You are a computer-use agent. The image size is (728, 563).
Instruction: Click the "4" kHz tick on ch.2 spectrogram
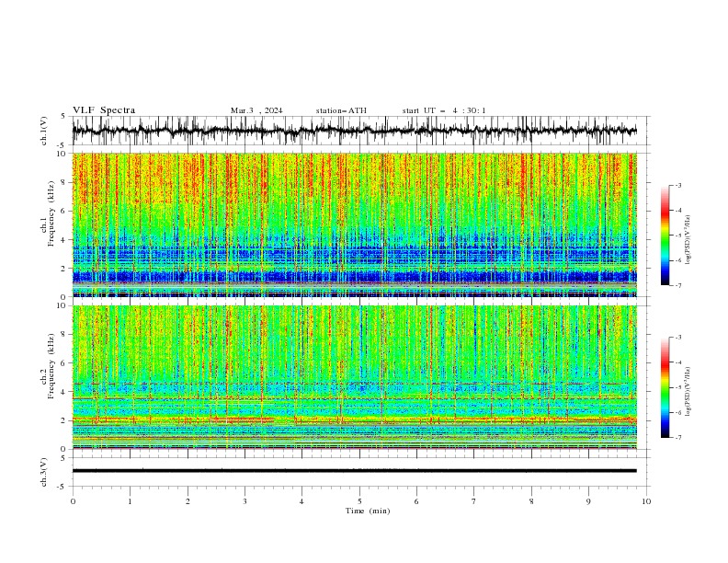pyautogui.click(x=63, y=392)
